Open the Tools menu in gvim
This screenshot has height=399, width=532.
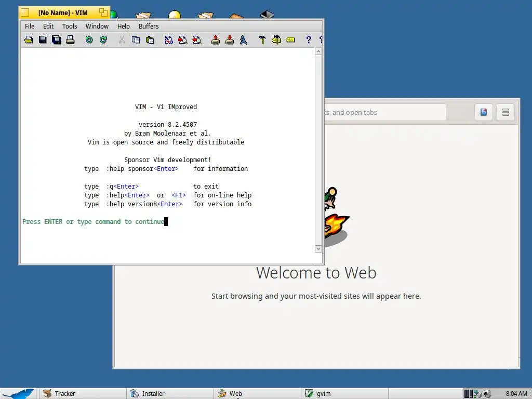pyautogui.click(x=70, y=26)
